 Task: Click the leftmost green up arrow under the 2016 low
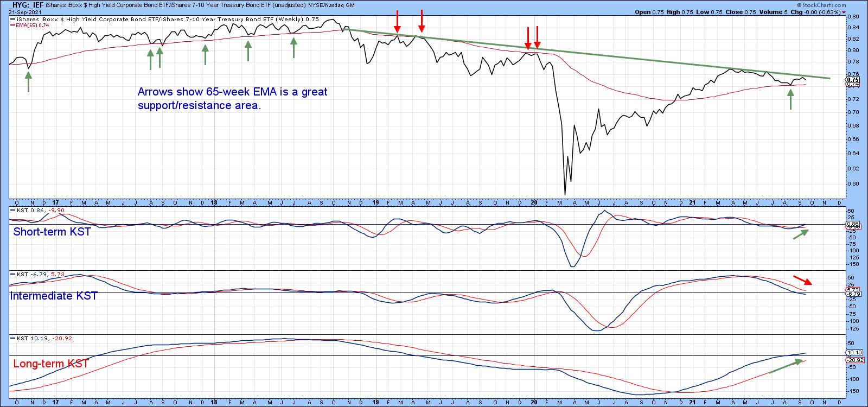click(28, 82)
